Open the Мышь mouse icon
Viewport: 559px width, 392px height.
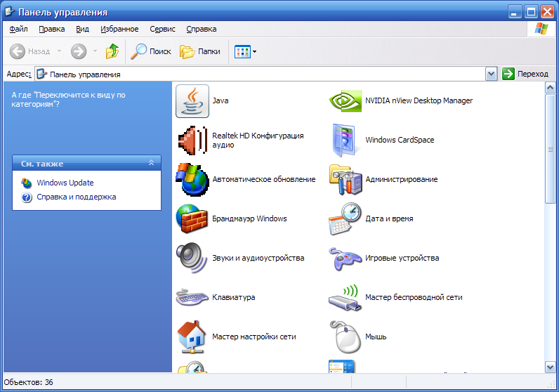point(345,337)
